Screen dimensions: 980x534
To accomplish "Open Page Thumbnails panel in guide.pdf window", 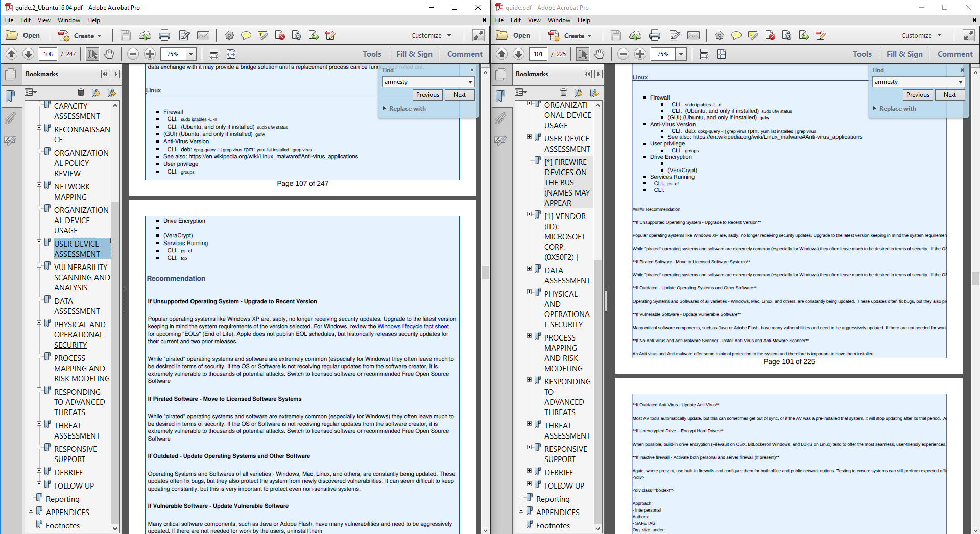I will pyautogui.click(x=501, y=74).
